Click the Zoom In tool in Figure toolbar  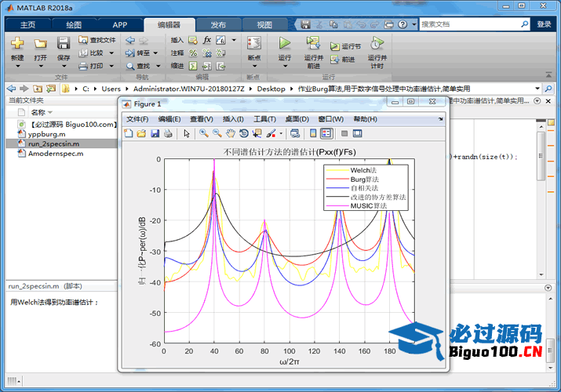point(204,133)
